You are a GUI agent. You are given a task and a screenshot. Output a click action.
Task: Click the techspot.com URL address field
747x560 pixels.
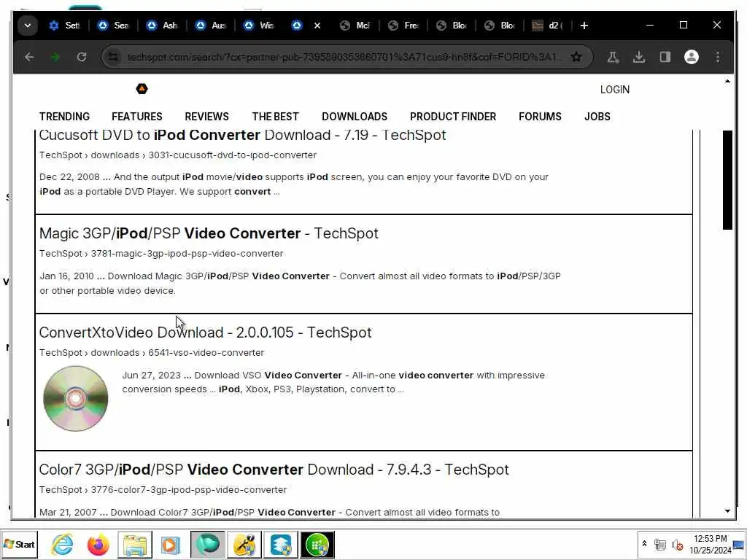click(x=345, y=57)
